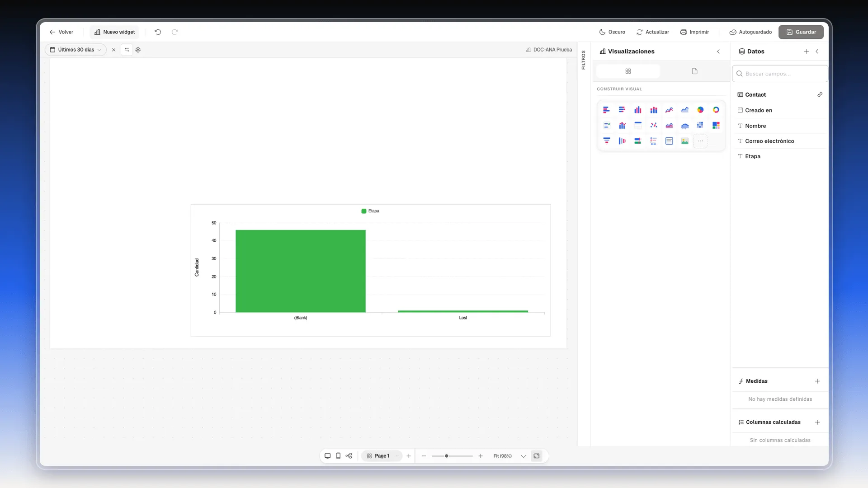Pick the combined bar-line chart icon
The height and width of the screenshot is (488, 868).
(623, 125)
